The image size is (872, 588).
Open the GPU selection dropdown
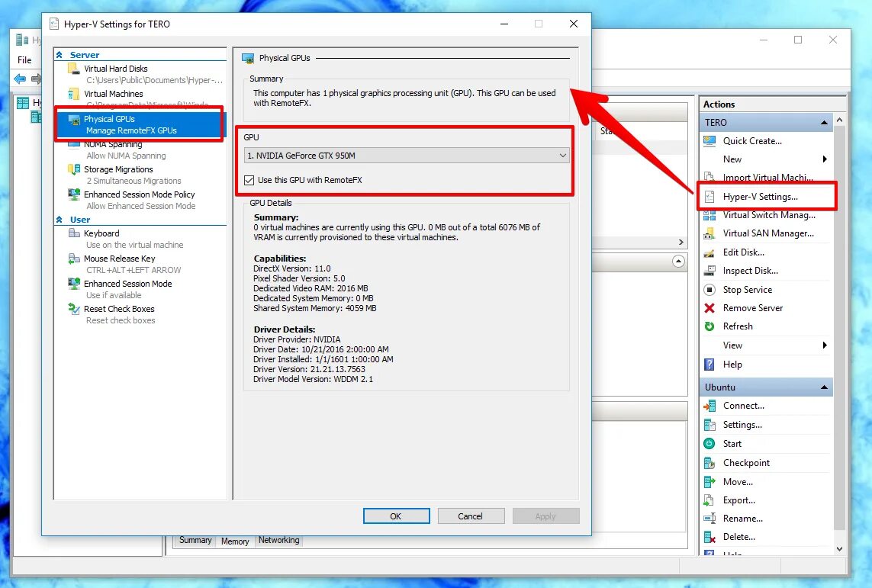pyautogui.click(x=407, y=156)
